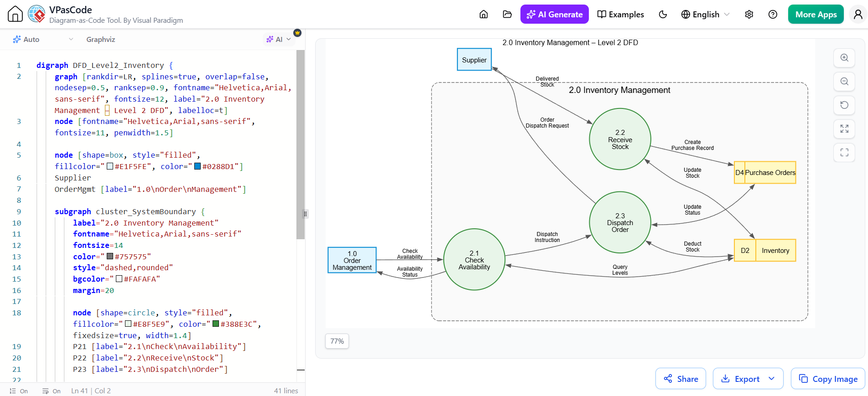This screenshot has height=396, width=868.
Task: Open the Auto mode dropdown
Action: click(x=43, y=39)
